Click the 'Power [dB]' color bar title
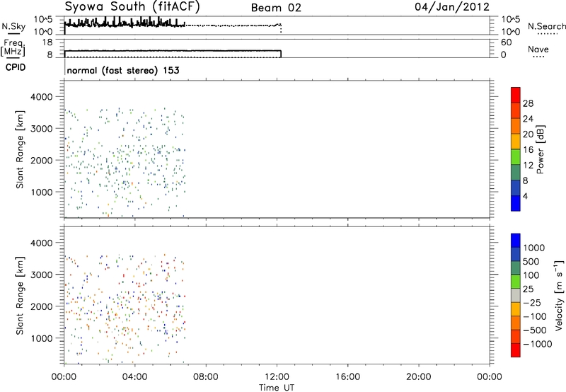This screenshot has height=392, width=566. click(540, 149)
